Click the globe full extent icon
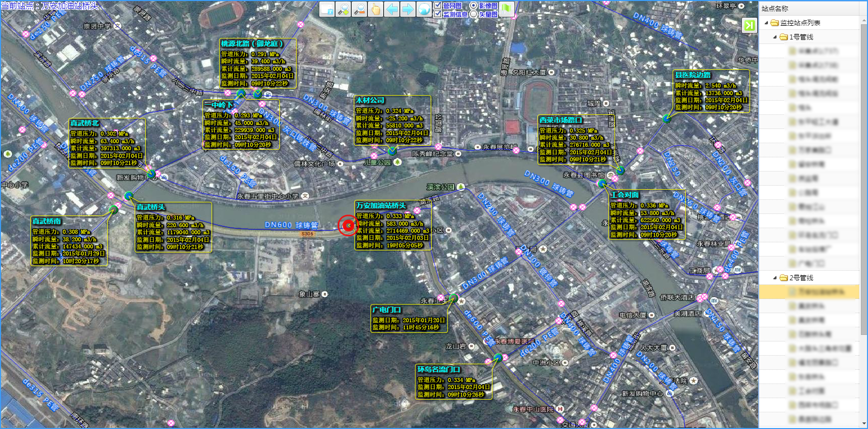 (424, 9)
